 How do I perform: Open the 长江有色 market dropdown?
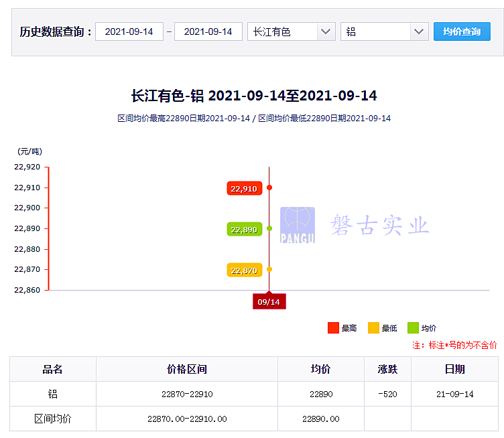coord(292,31)
